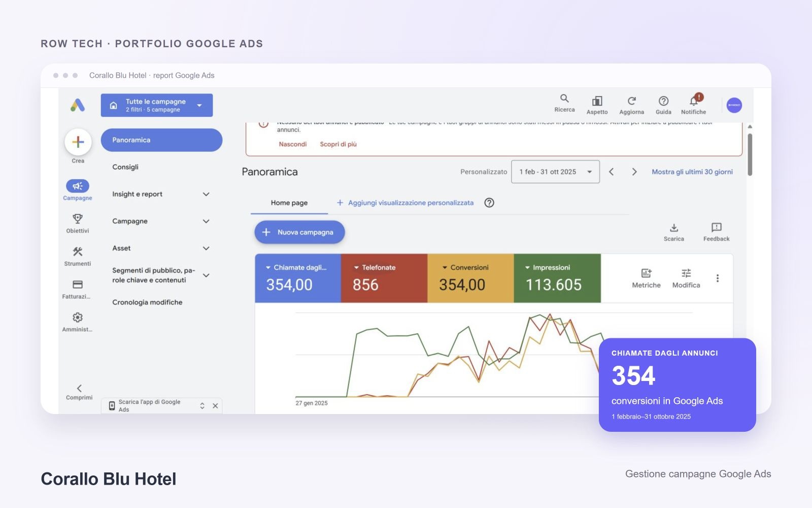Open the Metriche chart icon

pyautogui.click(x=646, y=273)
